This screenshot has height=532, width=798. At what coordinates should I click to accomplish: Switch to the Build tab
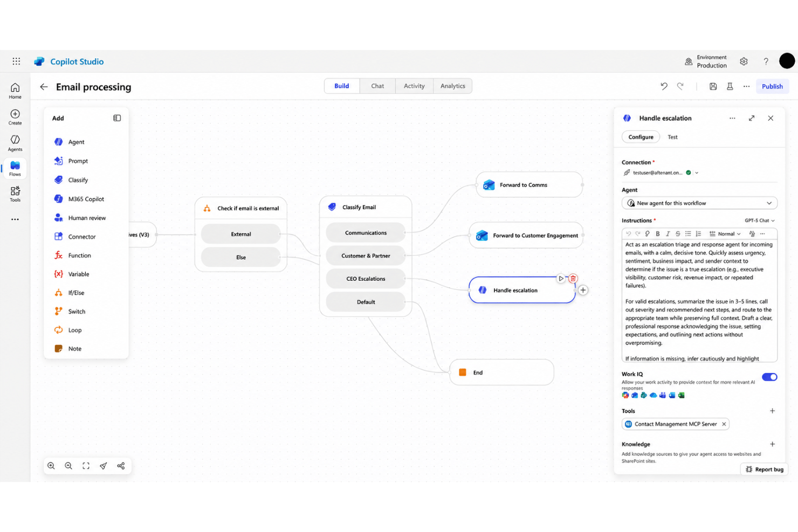pyautogui.click(x=342, y=86)
